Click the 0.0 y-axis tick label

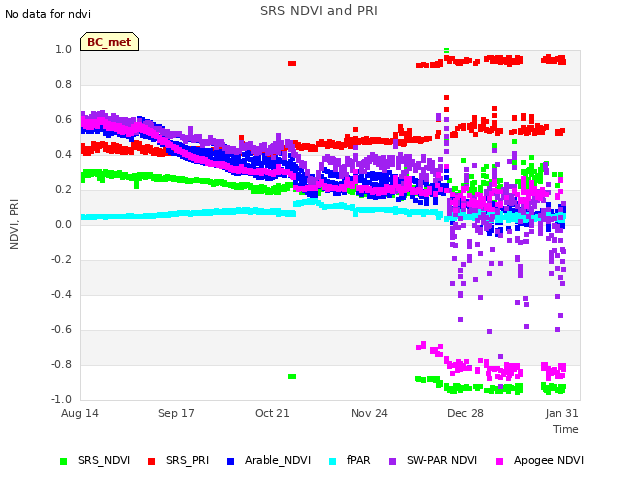63,224
